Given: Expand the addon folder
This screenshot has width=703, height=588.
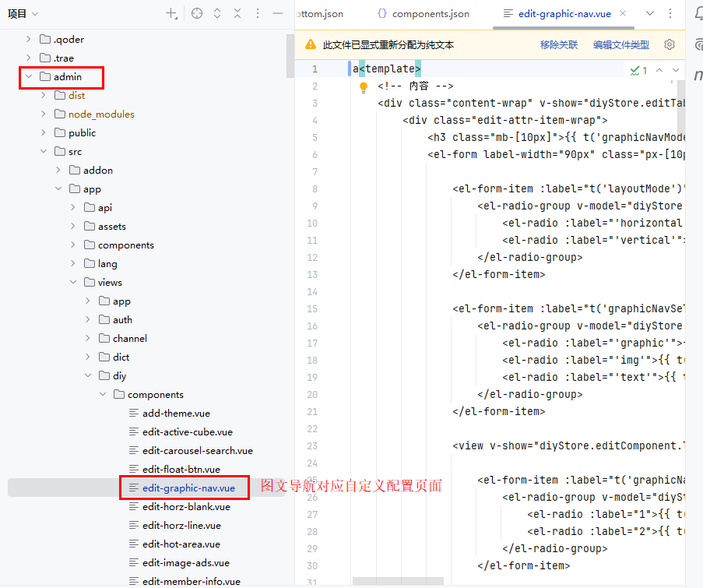Looking at the screenshot, I should coord(58,170).
